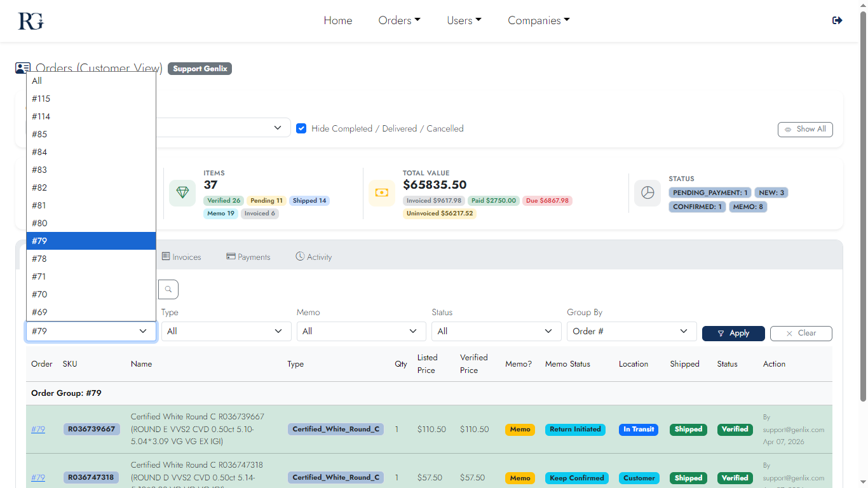868x488 pixels.
Task: Click the clock icon on the Activity tab
Action: tap(299, 256)
